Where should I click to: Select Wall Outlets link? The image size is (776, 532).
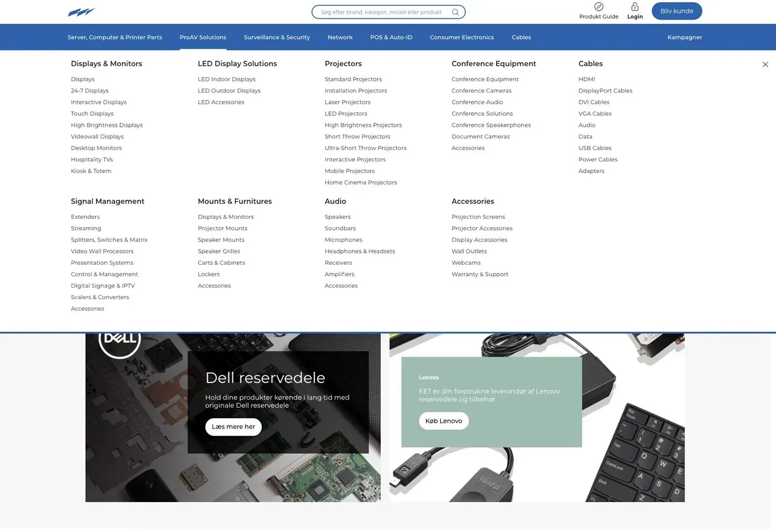point(469,251)
